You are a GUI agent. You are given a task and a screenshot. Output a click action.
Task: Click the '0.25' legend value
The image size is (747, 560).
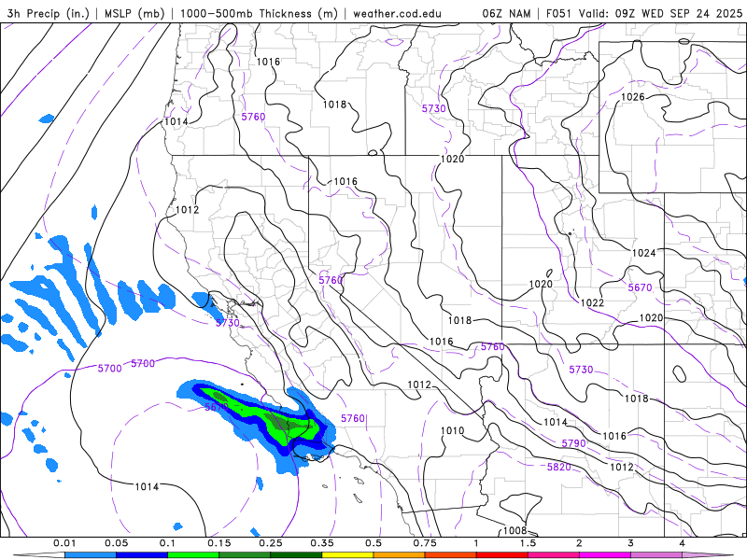271,543
